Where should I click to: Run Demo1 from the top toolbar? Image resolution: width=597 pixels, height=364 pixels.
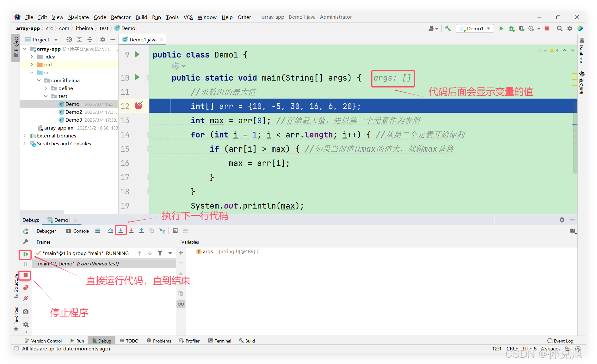point(501,28)
